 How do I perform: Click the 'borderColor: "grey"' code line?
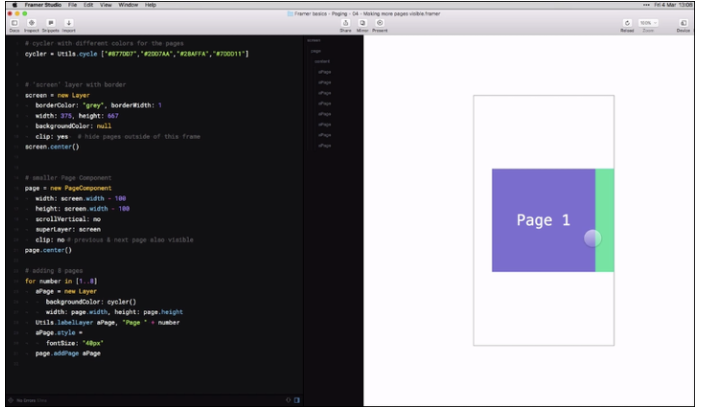pos(98,105)
